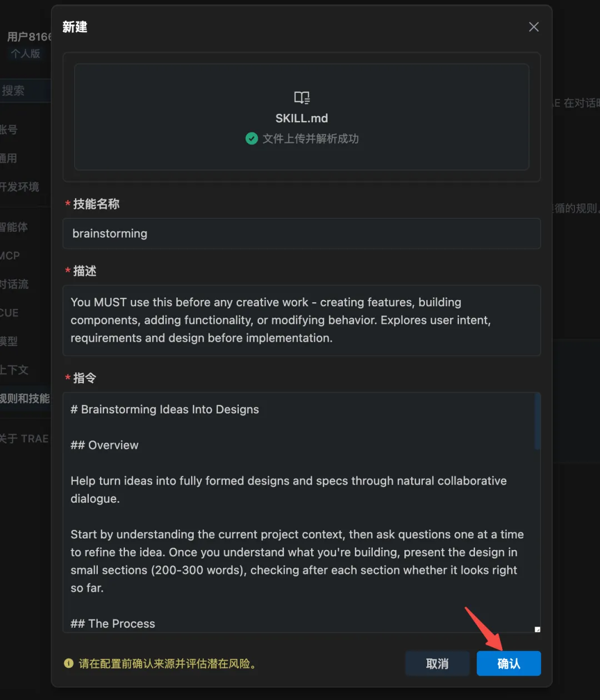600x700 pixels.
Task: Click the SKILL.md file upload area
Action: [301, 117]
